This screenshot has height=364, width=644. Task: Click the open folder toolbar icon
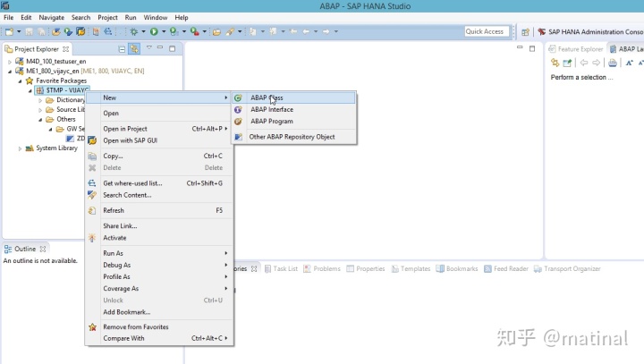coord(216,31)
